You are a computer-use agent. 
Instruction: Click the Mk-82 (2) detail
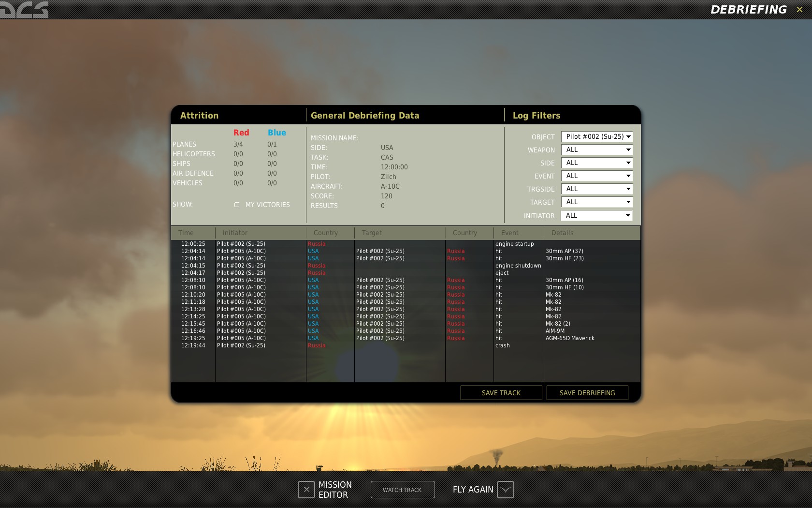point(558,324)
